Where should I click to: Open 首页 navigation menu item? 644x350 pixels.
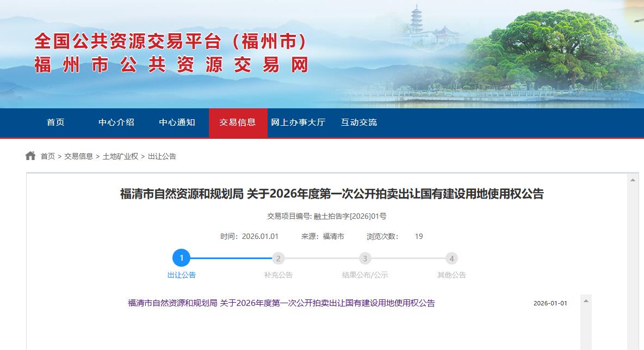coord(56,122)
